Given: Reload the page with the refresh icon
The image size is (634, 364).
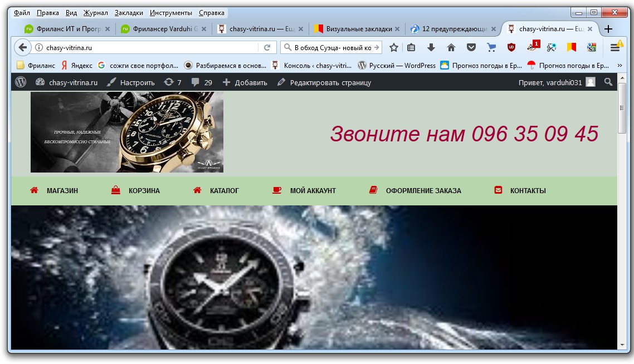Looking at the screenshot, I should tap(267, 48).
